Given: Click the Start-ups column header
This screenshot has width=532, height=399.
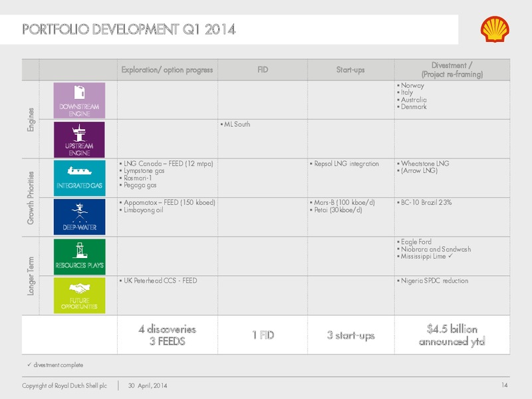Looking at the screenshot, I should [350, 70].
